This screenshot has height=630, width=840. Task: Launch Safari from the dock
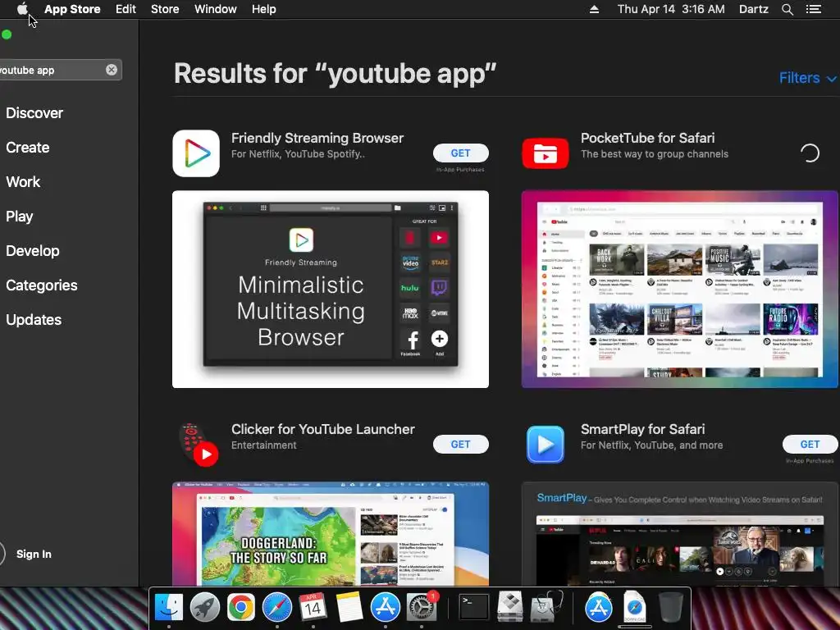(277, 608)
